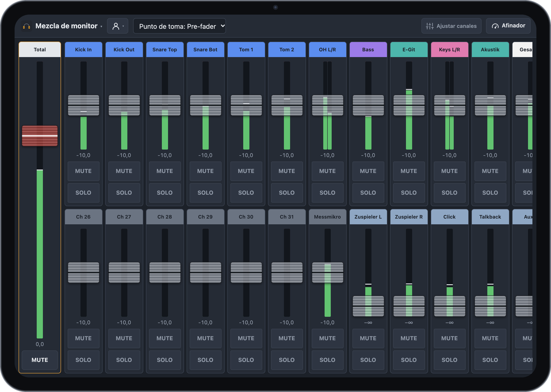This screenshot has width=551, height=392.
Task: Solo the Ch 31 channel
Action: (287, 360)
